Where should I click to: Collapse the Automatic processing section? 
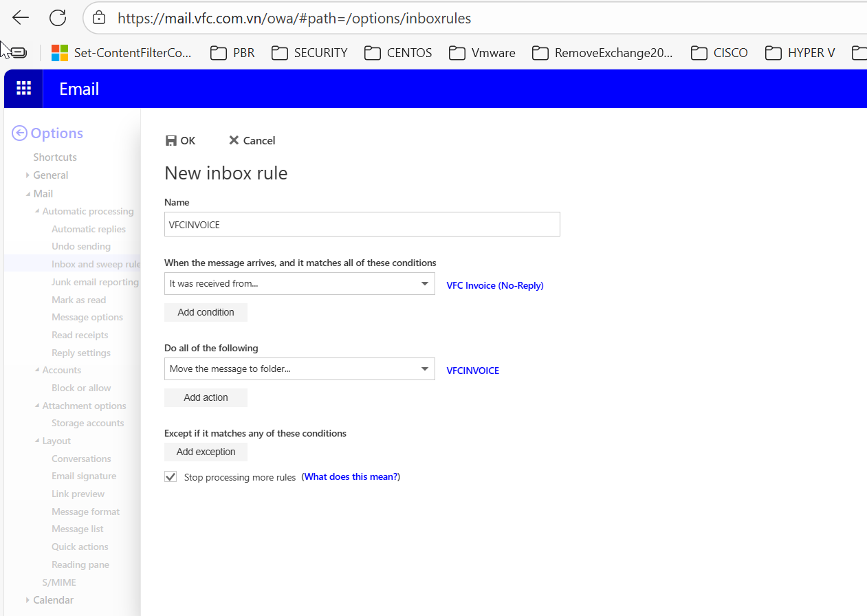click(x=37, y=211)
